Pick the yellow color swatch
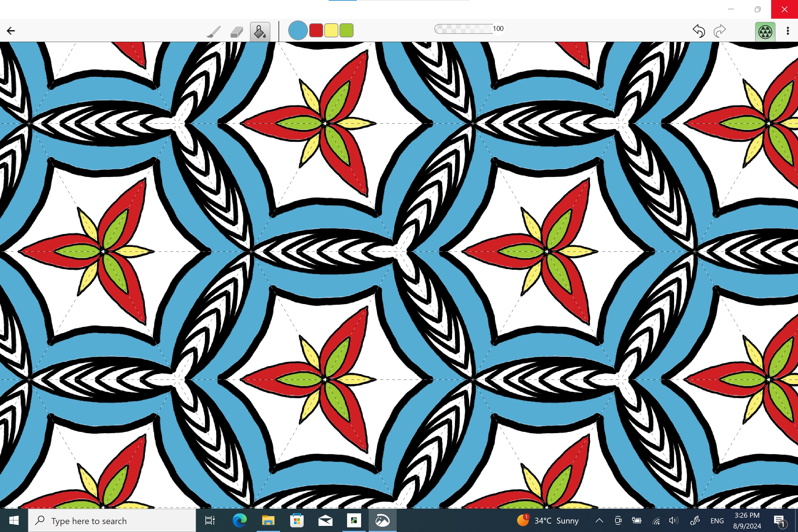This screenshot has height=532, width=798. point(331,31)
